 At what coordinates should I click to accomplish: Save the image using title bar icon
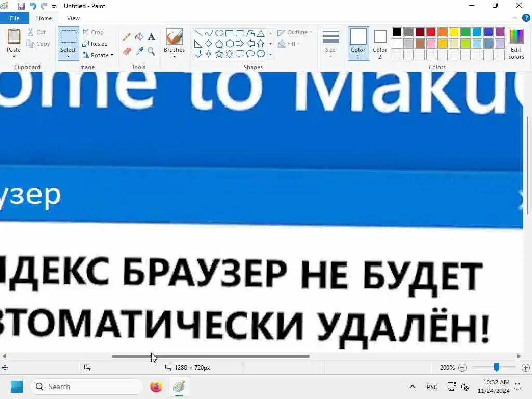pos(21,6)
